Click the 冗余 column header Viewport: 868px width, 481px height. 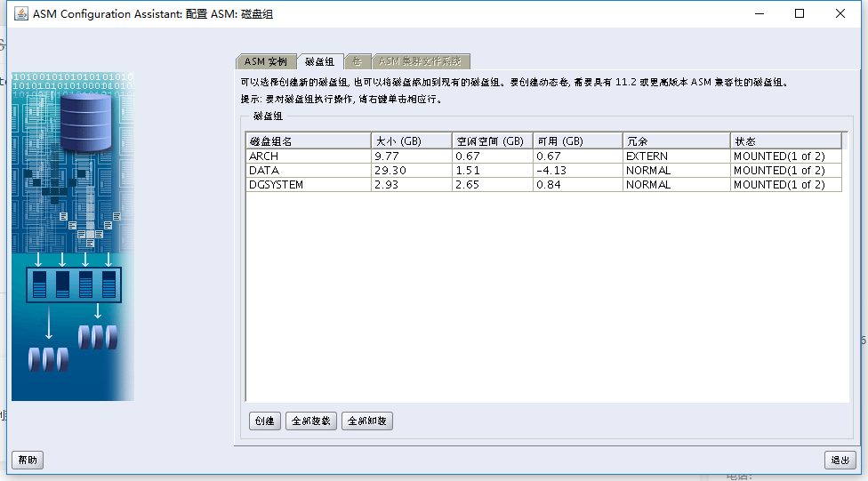[x=676, y=141]
